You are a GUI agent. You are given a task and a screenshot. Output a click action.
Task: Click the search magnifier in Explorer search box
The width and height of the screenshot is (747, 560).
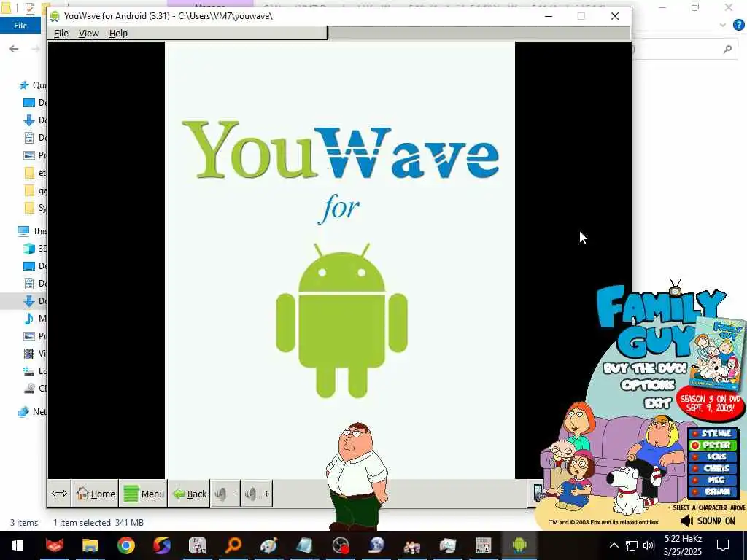pyautogui.click(x=727, y=49)
